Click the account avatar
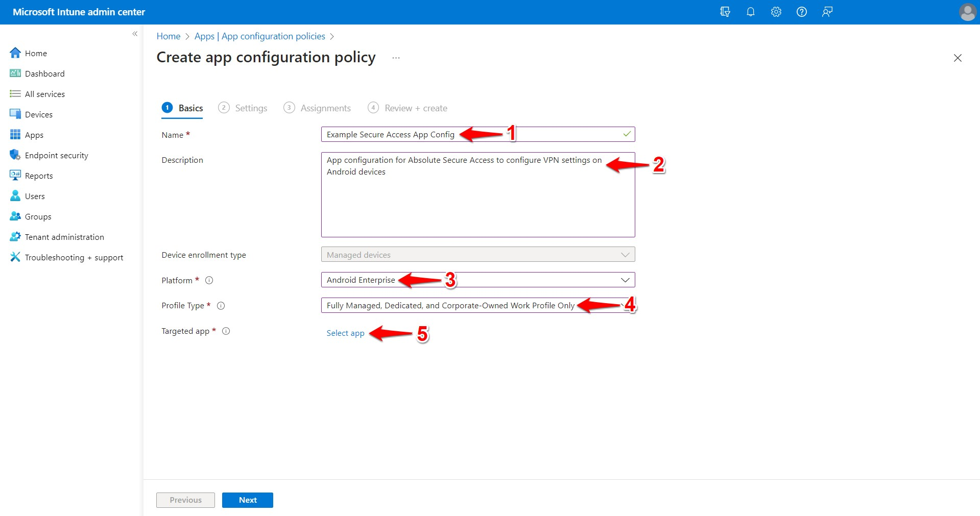 (x=967, y=12)
